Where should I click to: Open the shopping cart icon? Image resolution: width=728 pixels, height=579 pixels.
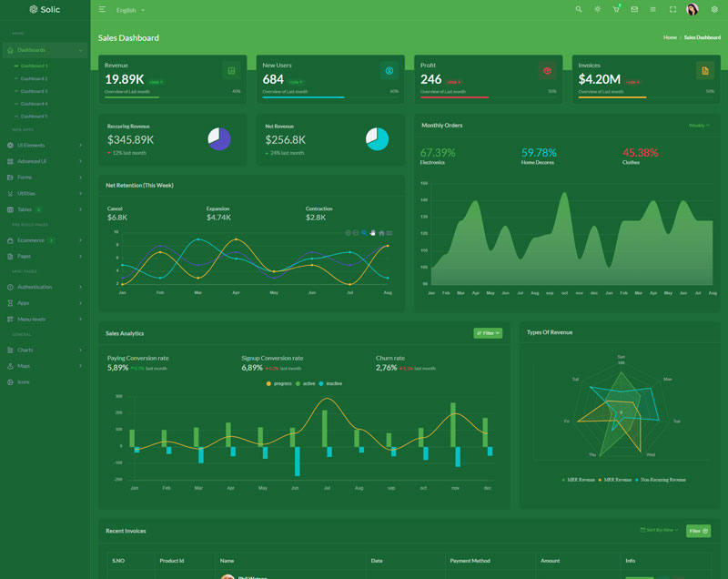[616, 9]
